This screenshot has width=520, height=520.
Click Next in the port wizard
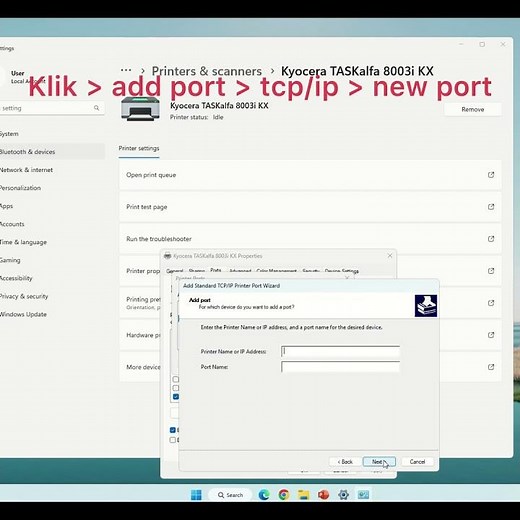[x=379, y=462]
